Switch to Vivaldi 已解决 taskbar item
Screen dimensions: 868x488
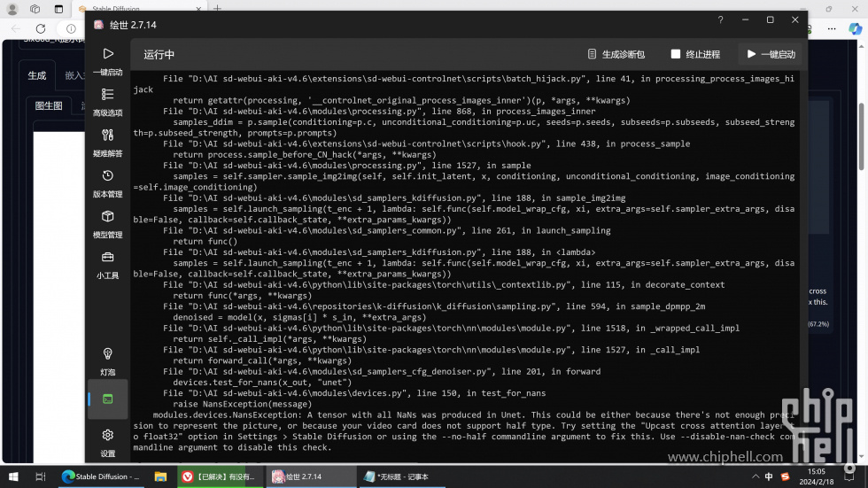pos(220,476)
